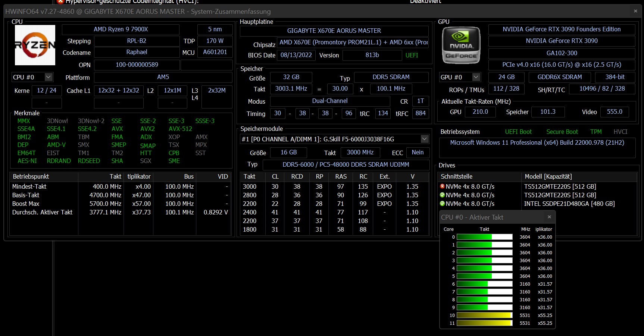Expand the memory module selection dropdown
The image size is (644, 336).
424,139
